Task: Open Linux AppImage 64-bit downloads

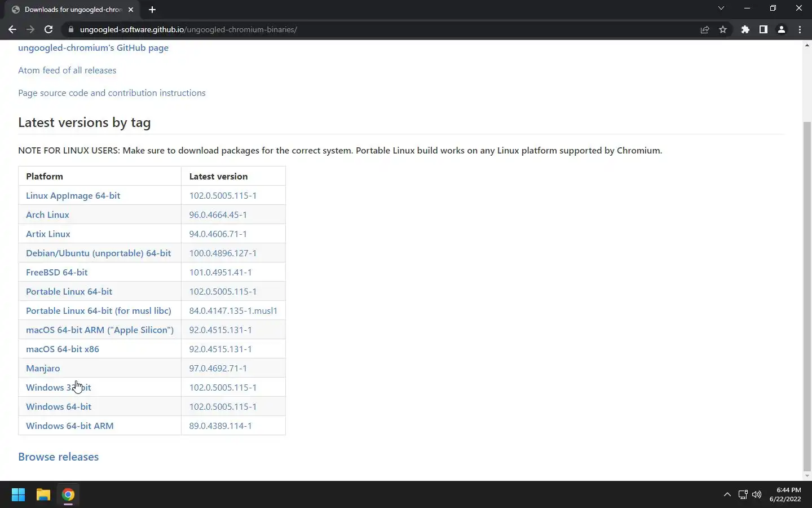Action: click(x=73, y=196)
